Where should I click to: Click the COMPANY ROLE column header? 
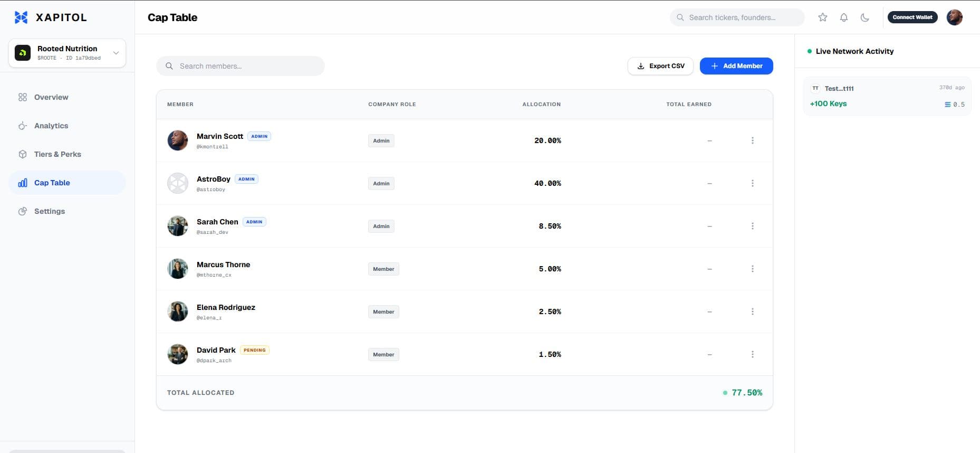392,105
